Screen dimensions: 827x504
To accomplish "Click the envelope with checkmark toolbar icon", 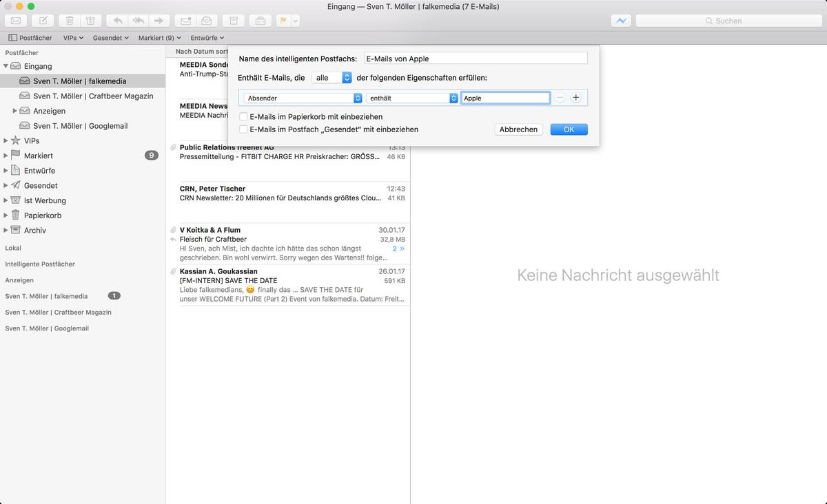I will click(206, 21).
